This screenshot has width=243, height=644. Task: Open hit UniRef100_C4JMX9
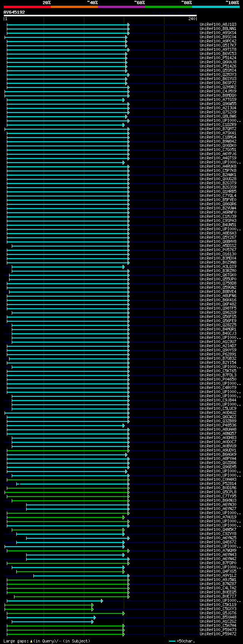coord(218,91)
